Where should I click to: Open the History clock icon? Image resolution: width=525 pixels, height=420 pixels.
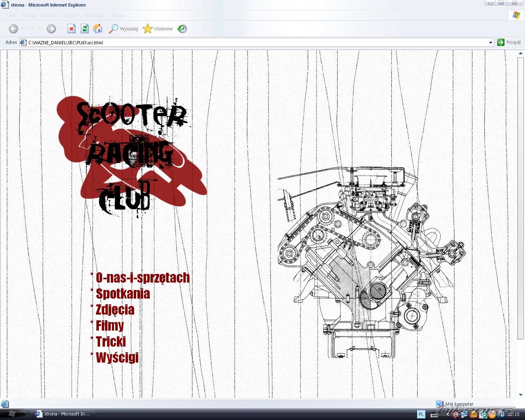182,29
